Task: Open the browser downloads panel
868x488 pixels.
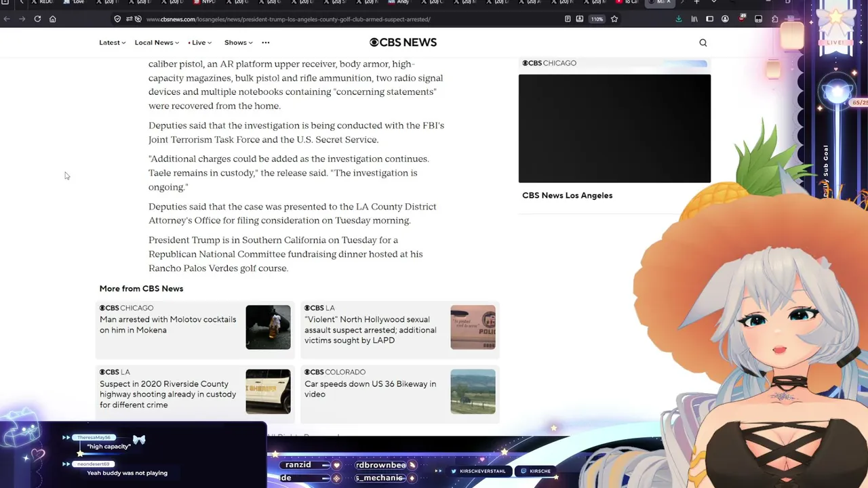Action: [679, 19]
